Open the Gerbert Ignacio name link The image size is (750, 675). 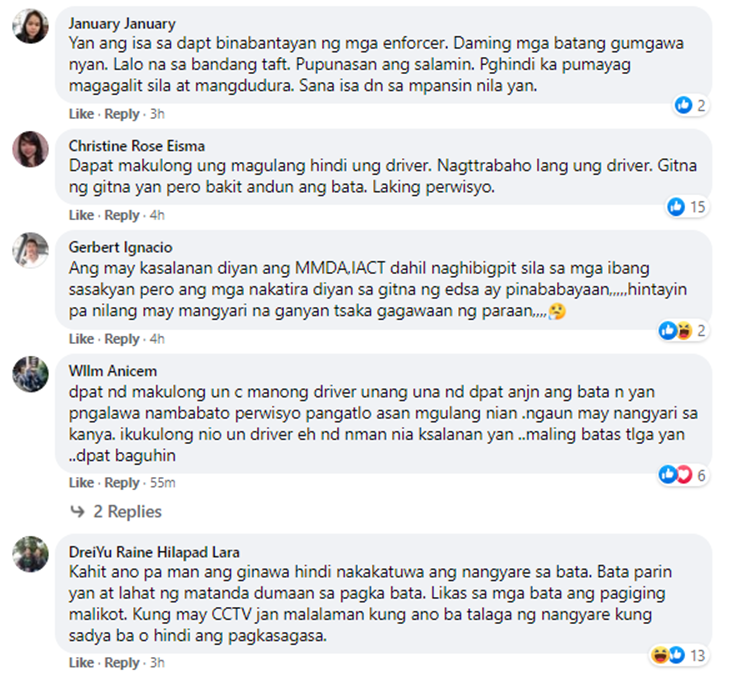tap(121, 247)
